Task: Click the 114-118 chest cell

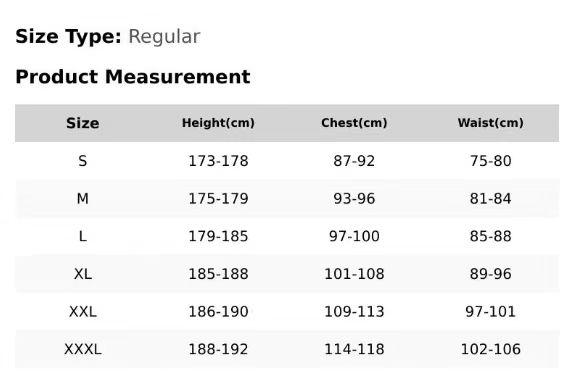Action: click(354, 349)
